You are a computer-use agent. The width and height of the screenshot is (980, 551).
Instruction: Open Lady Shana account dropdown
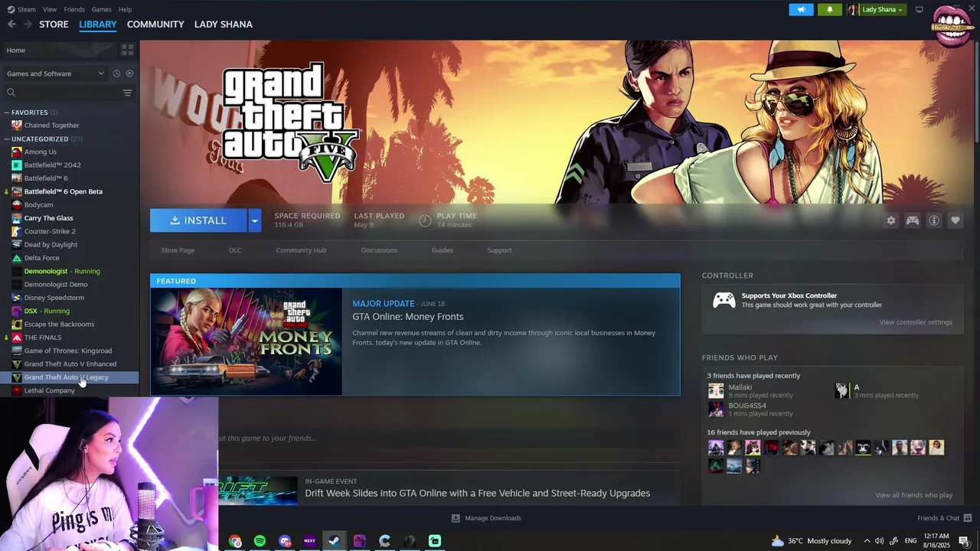pyautogui.click(x=877, y=9)
